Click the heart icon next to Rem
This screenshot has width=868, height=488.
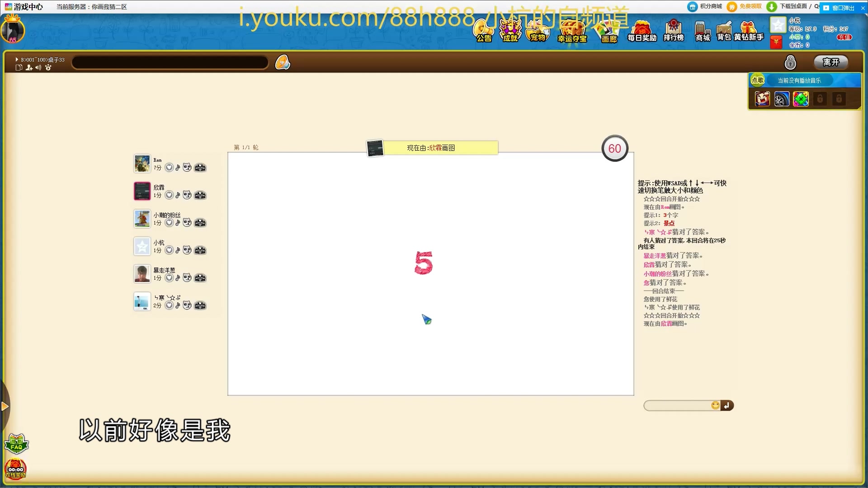point(169,168)
